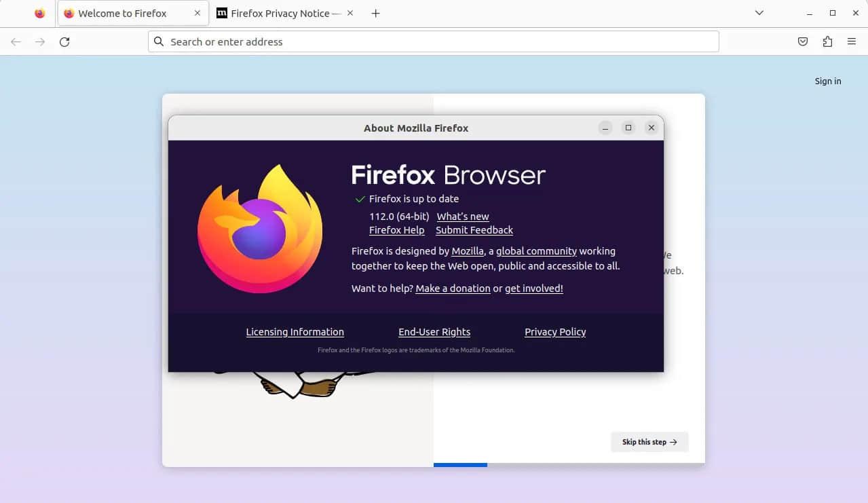
Task: Click the Submit Feedback link
Action: point(474,230)
